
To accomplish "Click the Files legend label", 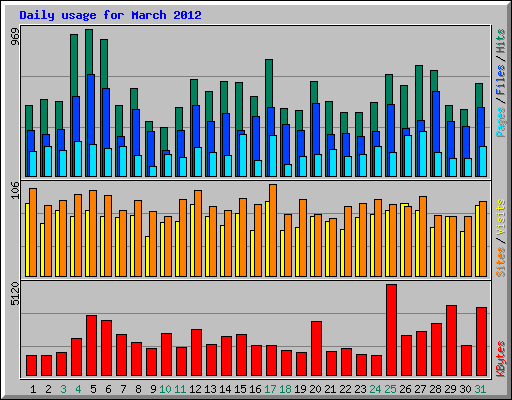I will click(x=500, y=80).
